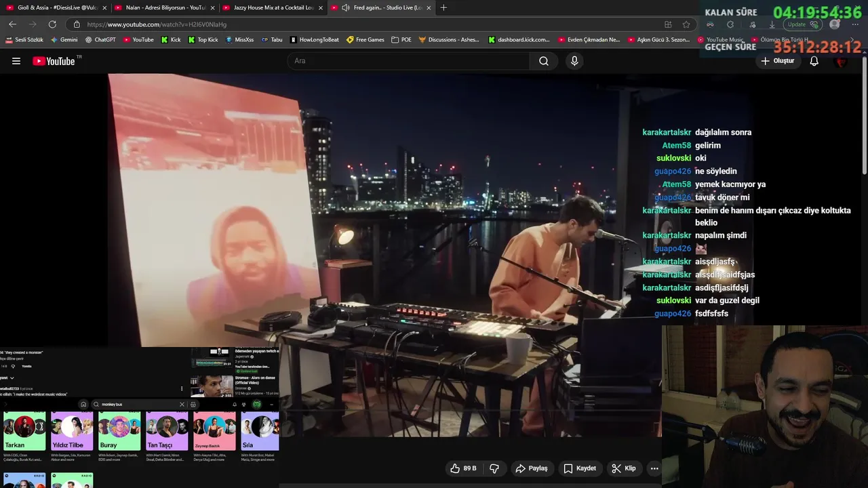Open the browser three-dot settings menu
The height and width of the screenshot is (488, 868).
tap(856, 24)
